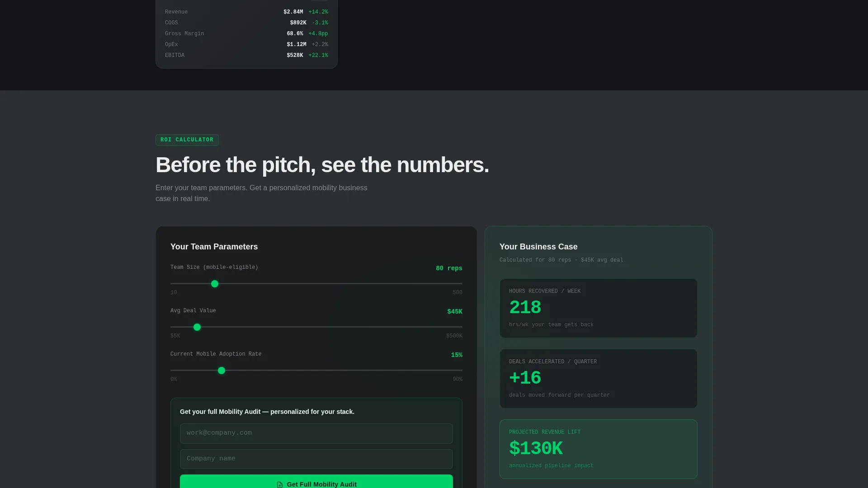The height and width of the screenshot is (488, 868).
Task: Click the Get Full Mobility Audit button
Action: tap(316, 481)
